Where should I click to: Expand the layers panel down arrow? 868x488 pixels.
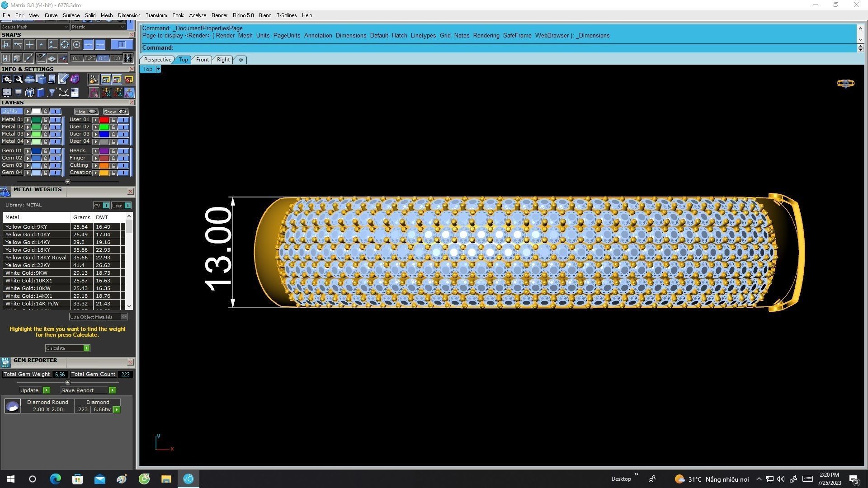pos(68,182)
